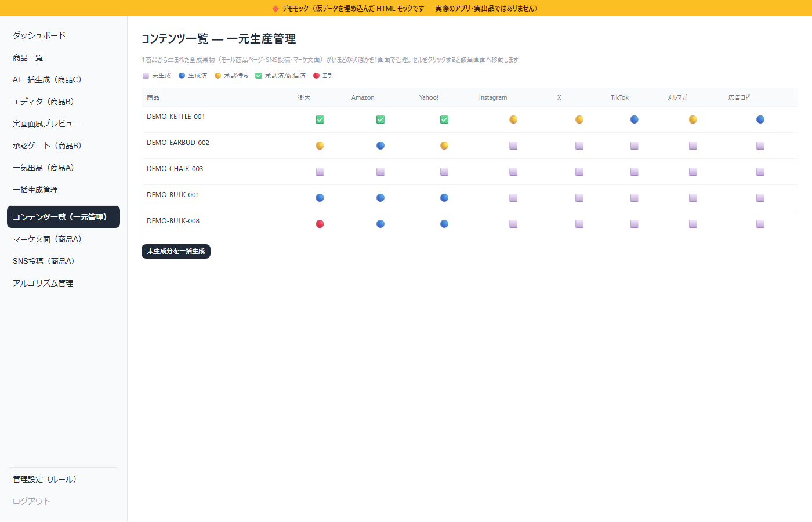Click the ログアウト link
The image size is (812, 522).
tap(63, 501)
